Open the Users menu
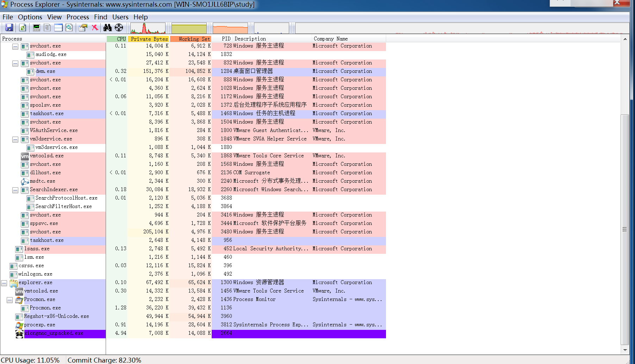The height and width of the screenshot is (364, 635). (x=120, y=17)
